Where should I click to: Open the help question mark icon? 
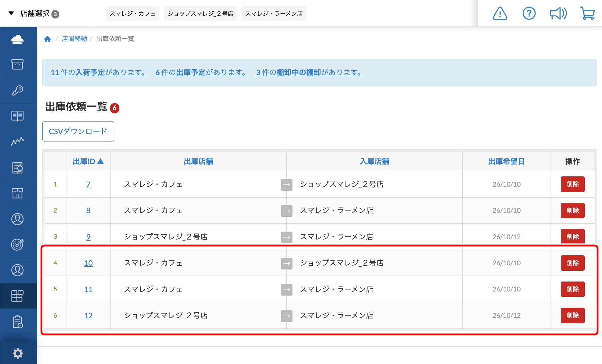coord(529,14)
